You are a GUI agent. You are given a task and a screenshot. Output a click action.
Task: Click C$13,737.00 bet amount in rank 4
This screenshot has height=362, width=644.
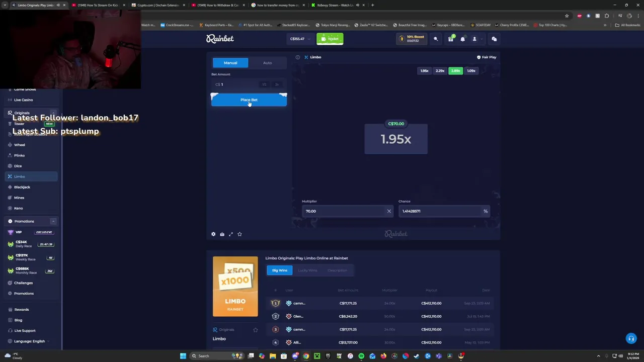coord(348,342)
